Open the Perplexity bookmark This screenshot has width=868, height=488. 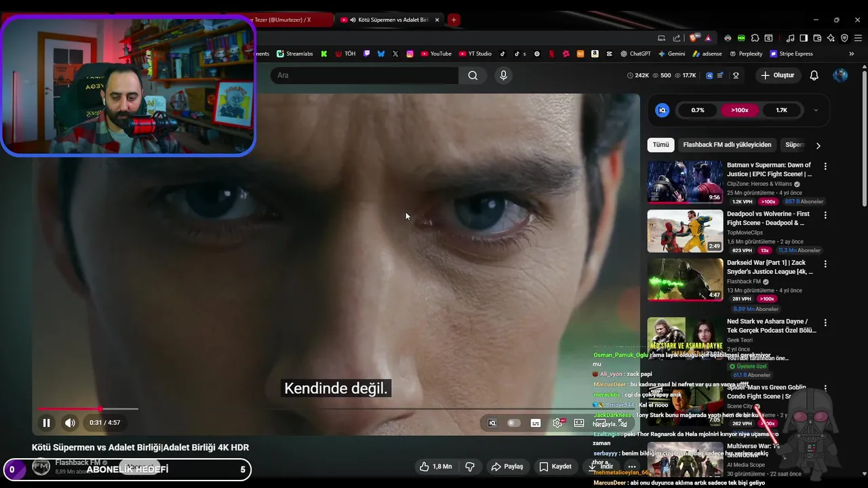click(x=746, y=54)
